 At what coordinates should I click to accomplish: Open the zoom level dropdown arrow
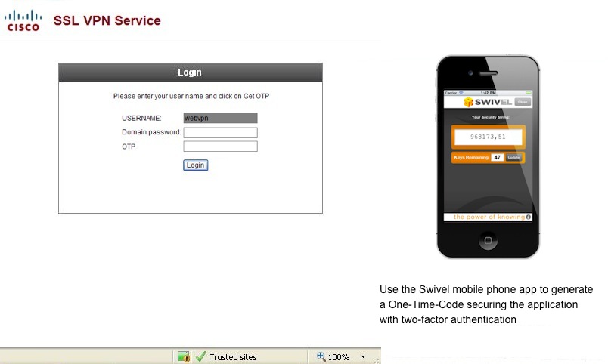tap(363, 356)
